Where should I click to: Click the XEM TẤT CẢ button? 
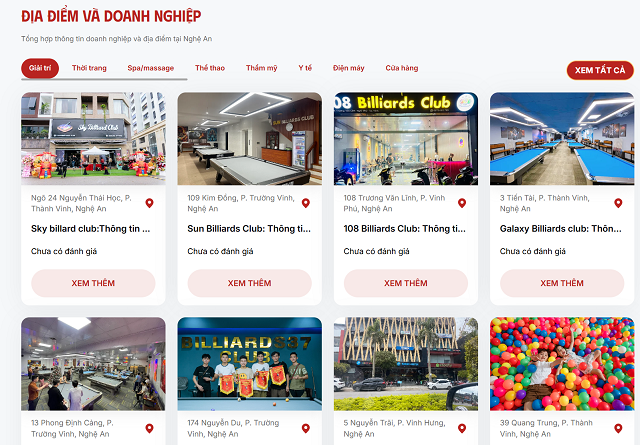tap(600, 70)
